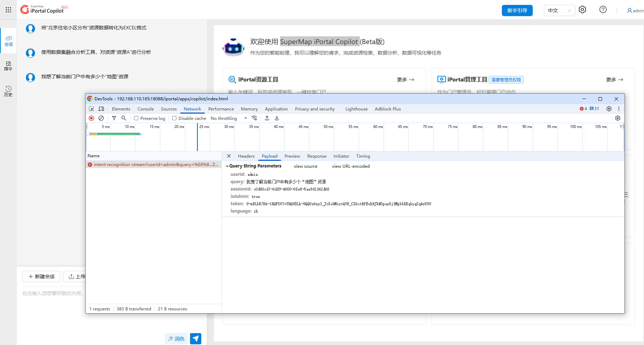Click the blue issues count badge

594,109
